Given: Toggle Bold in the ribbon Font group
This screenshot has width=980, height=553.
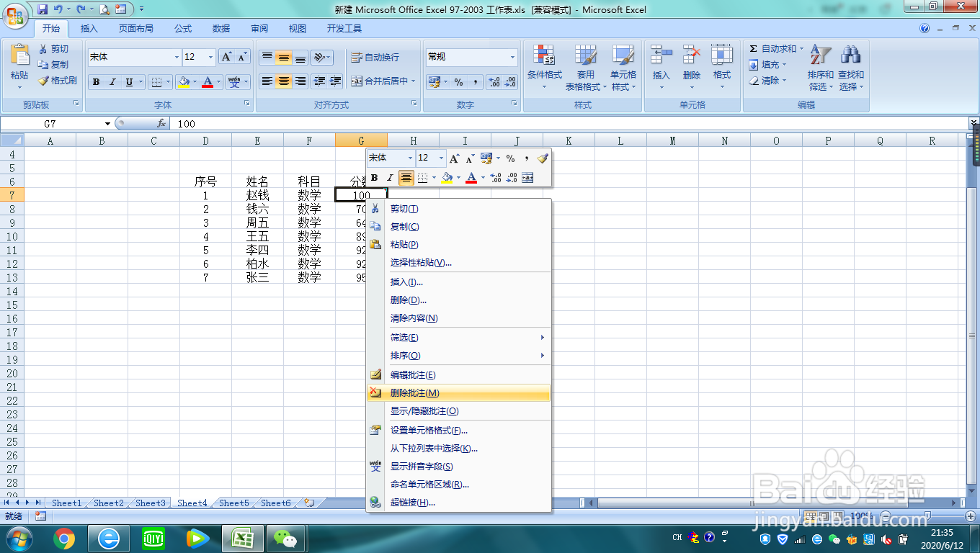Looking at the screenshot, I should click(x=96, y=82).
